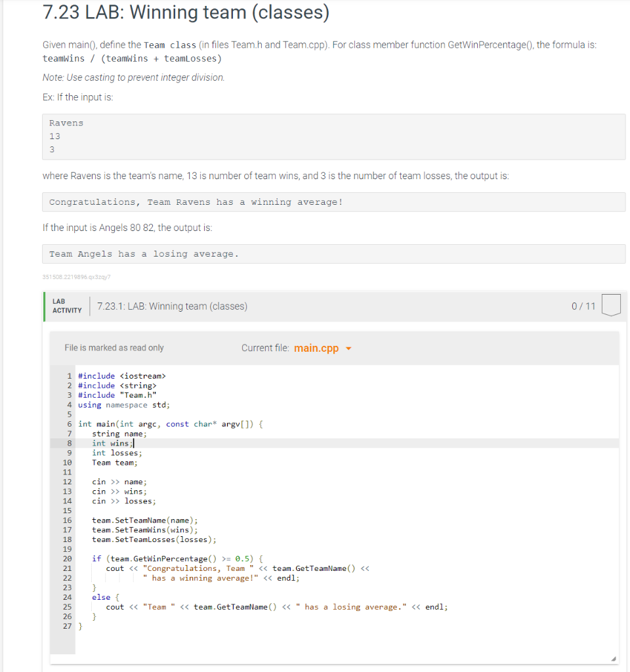
Task: Click the Ravens example input box
Action: [334, 136]
